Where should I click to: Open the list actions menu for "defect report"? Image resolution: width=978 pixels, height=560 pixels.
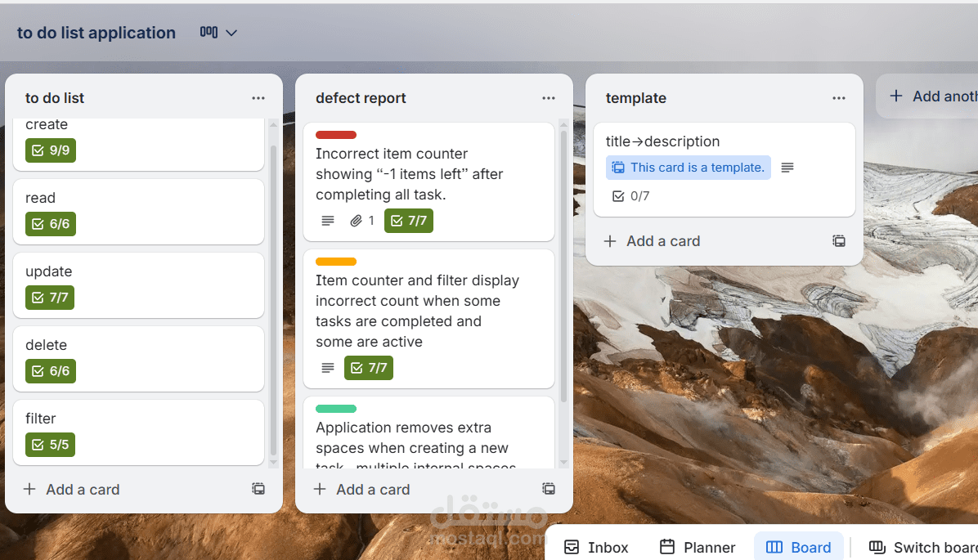(549, 97)
